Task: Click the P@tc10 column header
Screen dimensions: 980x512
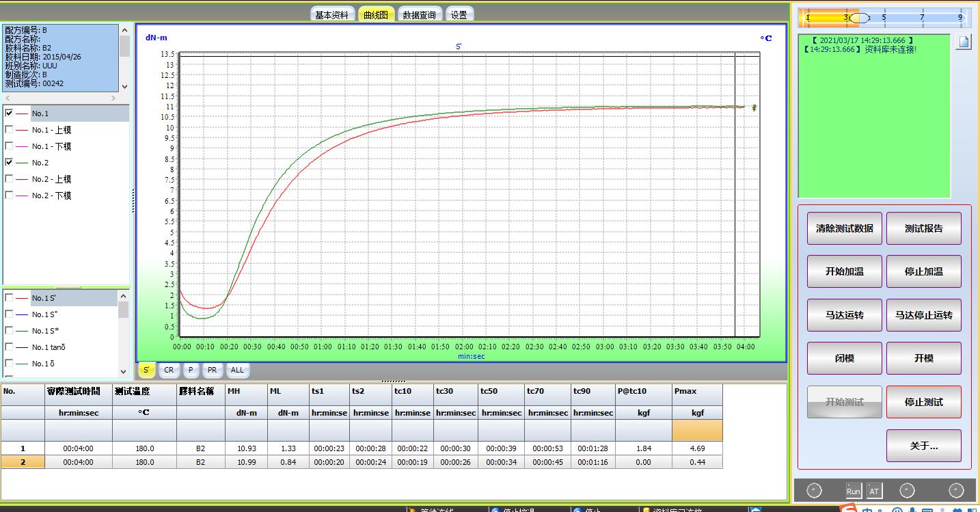Action: point(643,392)
